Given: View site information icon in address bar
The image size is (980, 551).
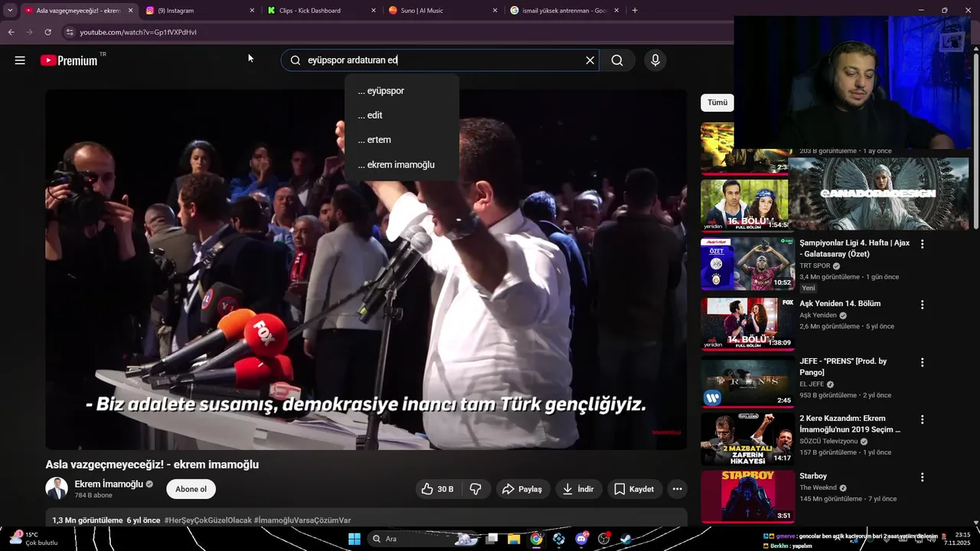Looking at the screenshot, I should (70, 32).
